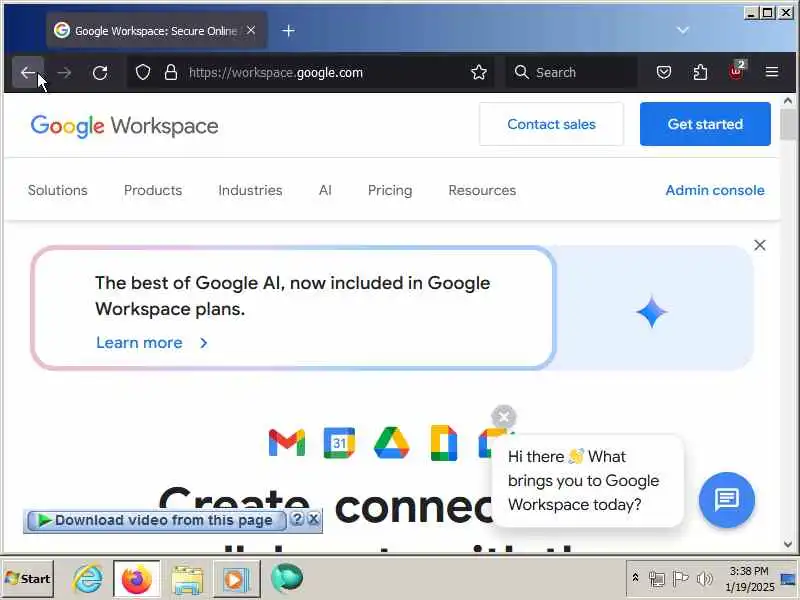Image resolution: width=800 pixels, height=600 pixels.
Task: Expand the list all tabs chevron
Action: point(683,30)
